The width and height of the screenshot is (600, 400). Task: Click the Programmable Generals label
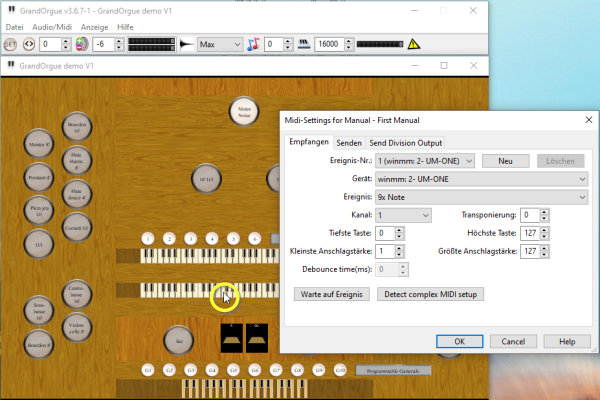coord(393,371)
